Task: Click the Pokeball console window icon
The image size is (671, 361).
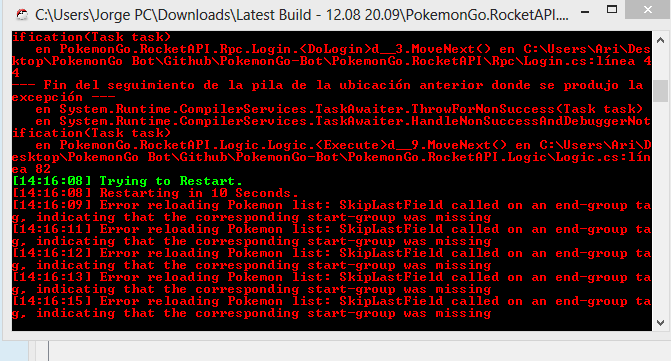Action: point(22,15)
